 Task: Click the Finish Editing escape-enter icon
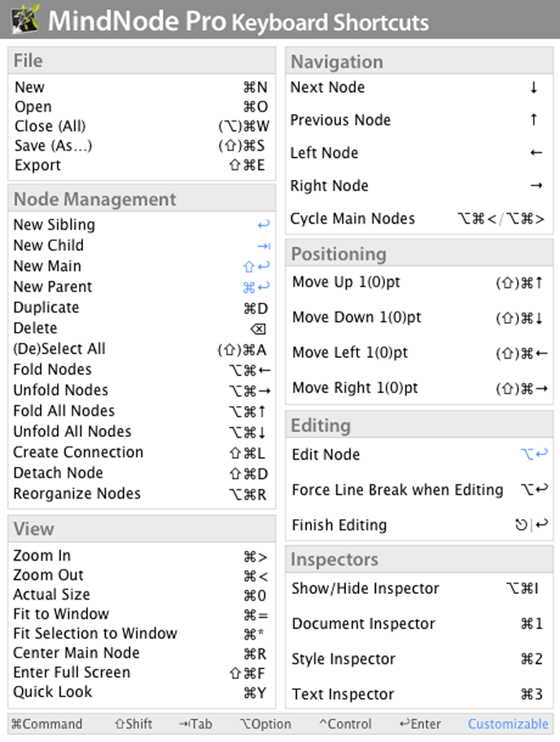coord(532,526)
